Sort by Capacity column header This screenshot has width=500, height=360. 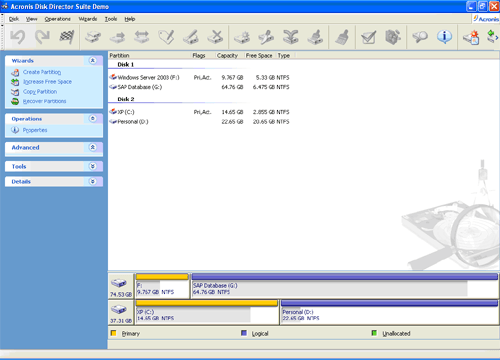pyautogui.click(x=229, y=55)
